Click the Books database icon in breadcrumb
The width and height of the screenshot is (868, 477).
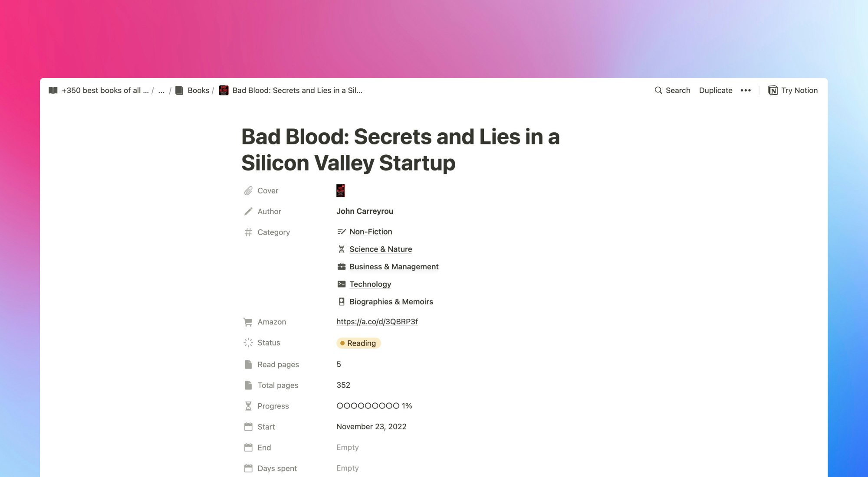(179, 90)
